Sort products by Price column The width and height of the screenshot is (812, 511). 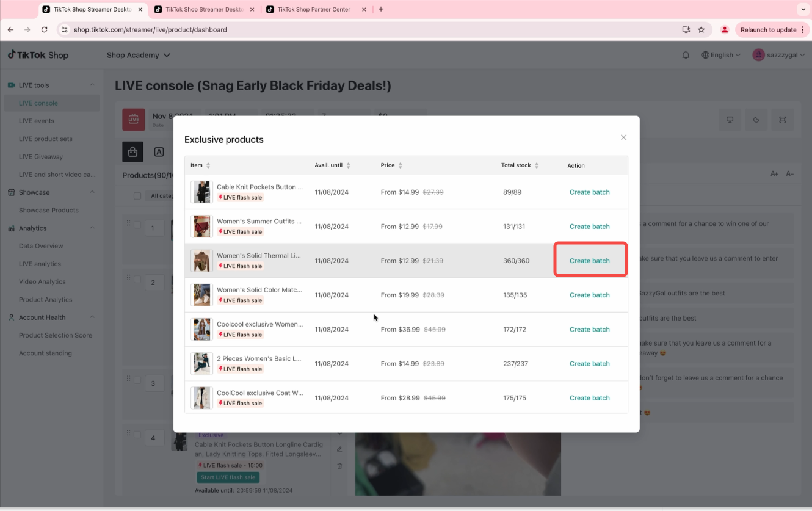400,165
